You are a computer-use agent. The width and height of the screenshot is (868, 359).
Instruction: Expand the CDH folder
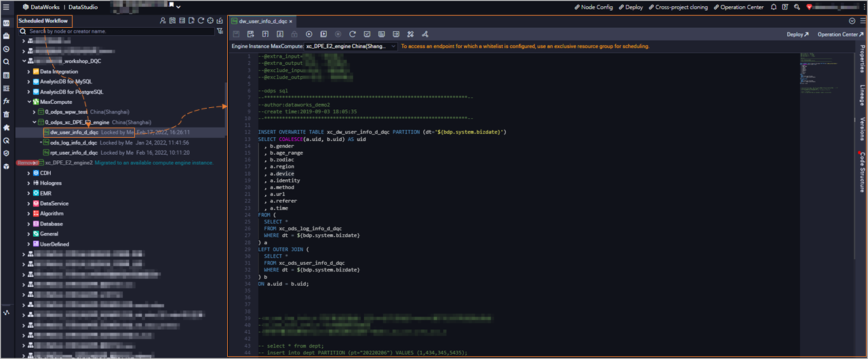pos(28,173)
